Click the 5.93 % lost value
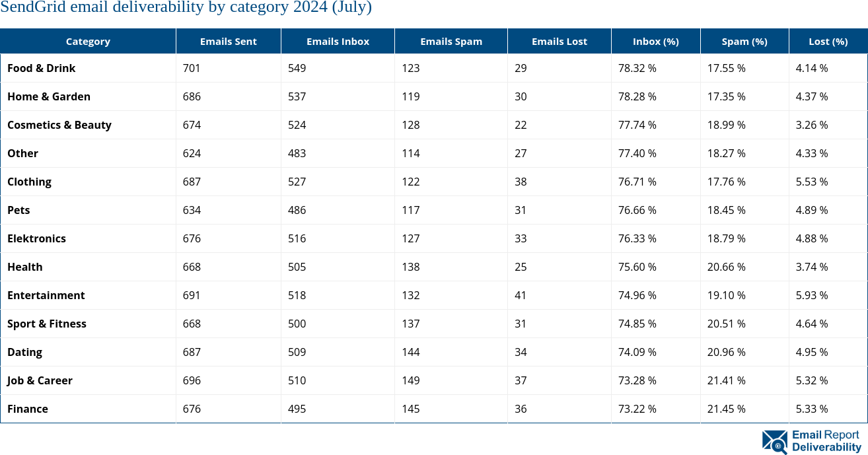Image resolution: width=868 pixels, height=455 pixels. pos(812,295)
